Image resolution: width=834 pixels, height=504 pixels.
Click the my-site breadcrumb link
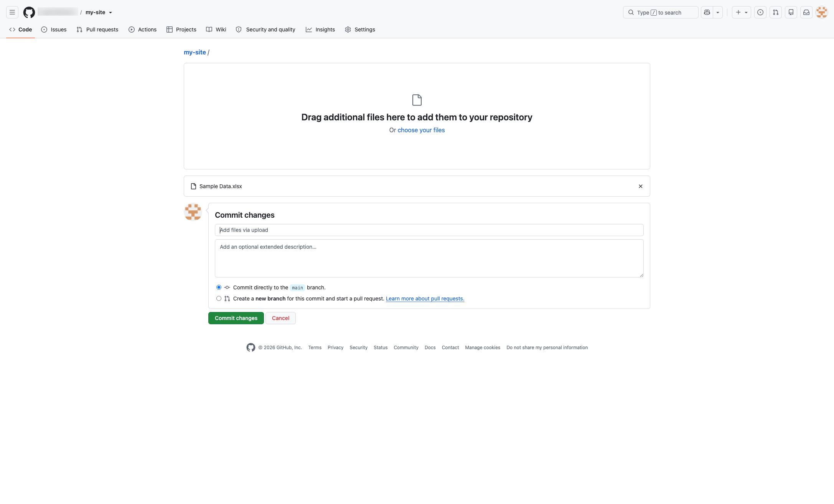[195, 52]
